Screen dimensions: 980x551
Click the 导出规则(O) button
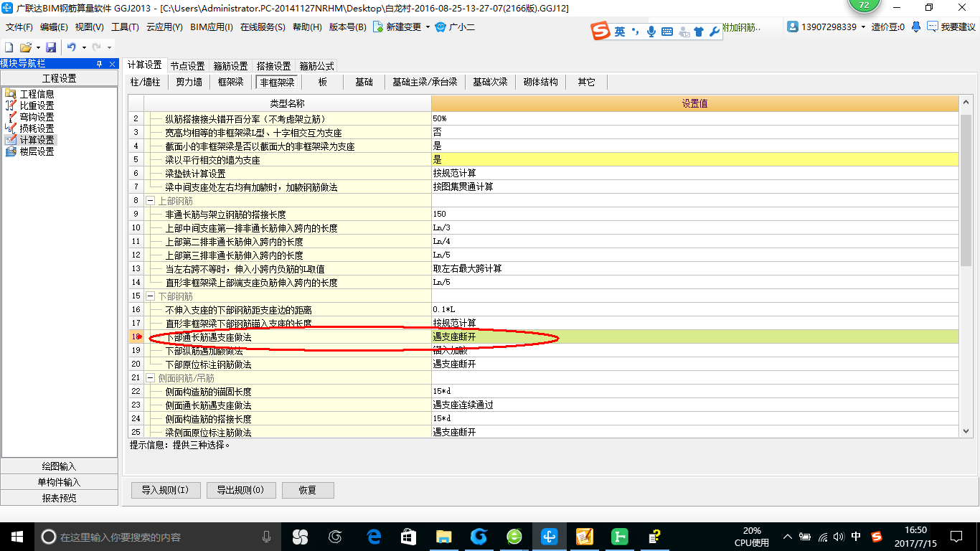(240, 490)
